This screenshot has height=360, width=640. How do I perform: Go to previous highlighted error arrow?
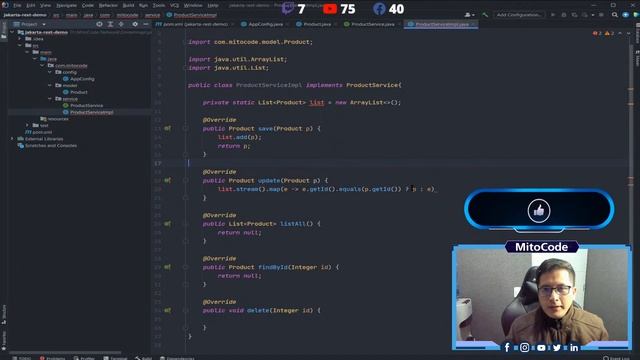click(x=620, y=33)
